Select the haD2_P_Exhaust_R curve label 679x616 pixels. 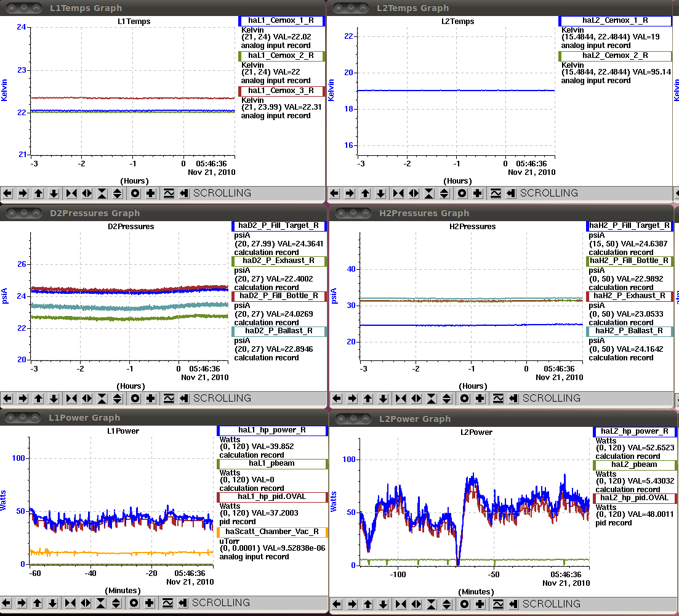click(x=279, y=261)
